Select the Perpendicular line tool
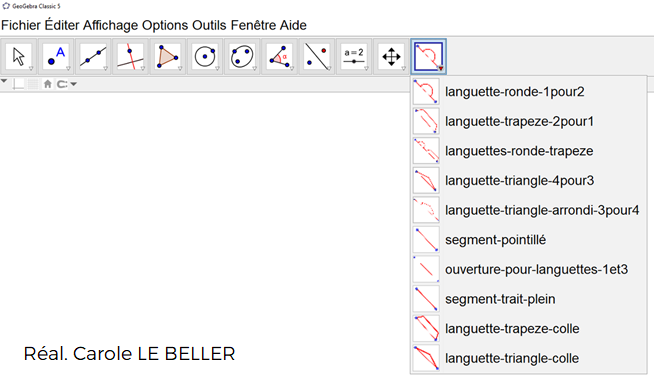654x381 pixels. click(130, 56)
